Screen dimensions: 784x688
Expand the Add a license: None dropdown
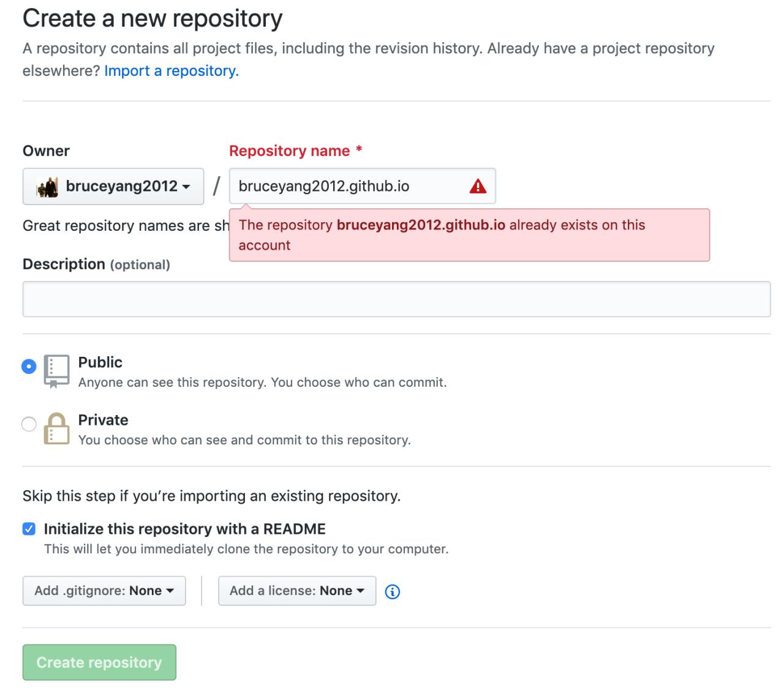tap(297, 591)
